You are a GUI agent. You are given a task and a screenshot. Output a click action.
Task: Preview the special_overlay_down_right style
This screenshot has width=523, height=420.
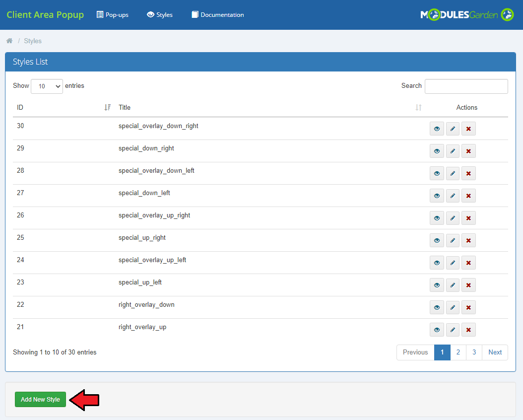tap(437, 129)
